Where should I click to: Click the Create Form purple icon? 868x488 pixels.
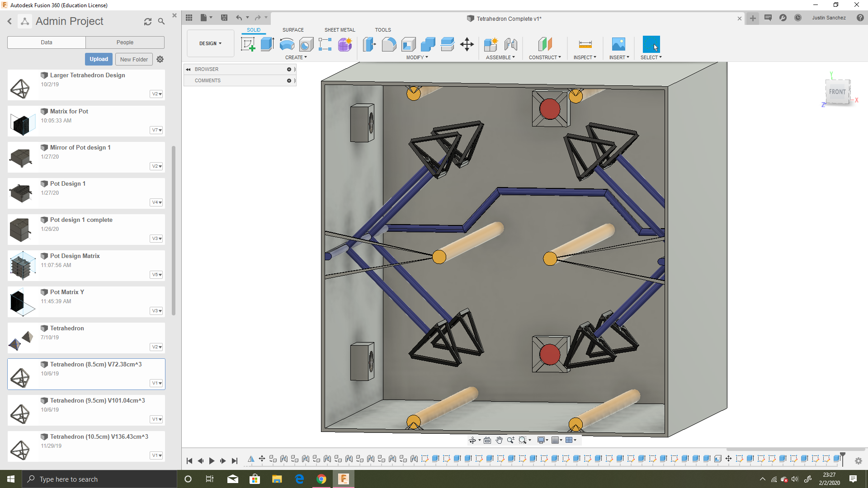345,44
